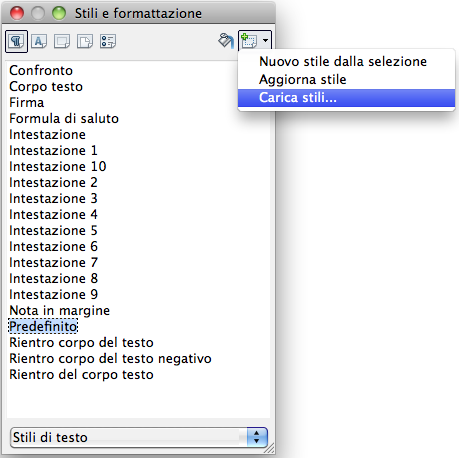Open the List Styles icon
The height and width of the screenshot is (458, 459).
(x=108, y=42)
